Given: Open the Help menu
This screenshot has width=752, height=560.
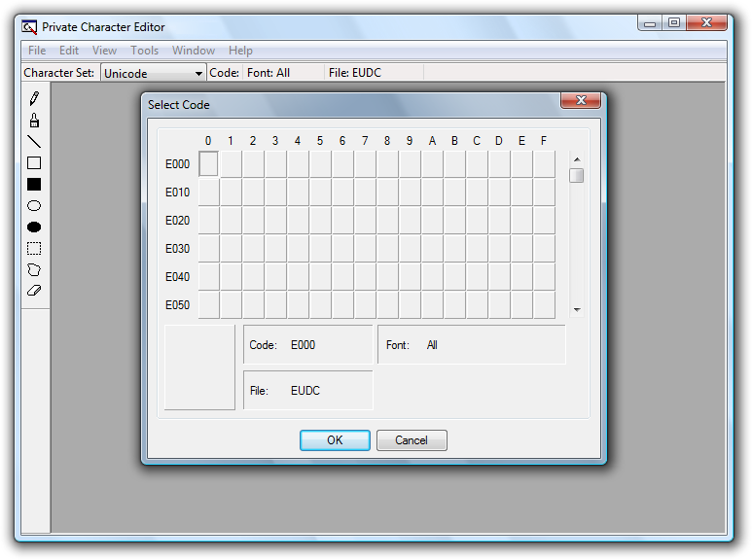Looking at the screenshot, I should pyautogui.click(x=240, y=51).
